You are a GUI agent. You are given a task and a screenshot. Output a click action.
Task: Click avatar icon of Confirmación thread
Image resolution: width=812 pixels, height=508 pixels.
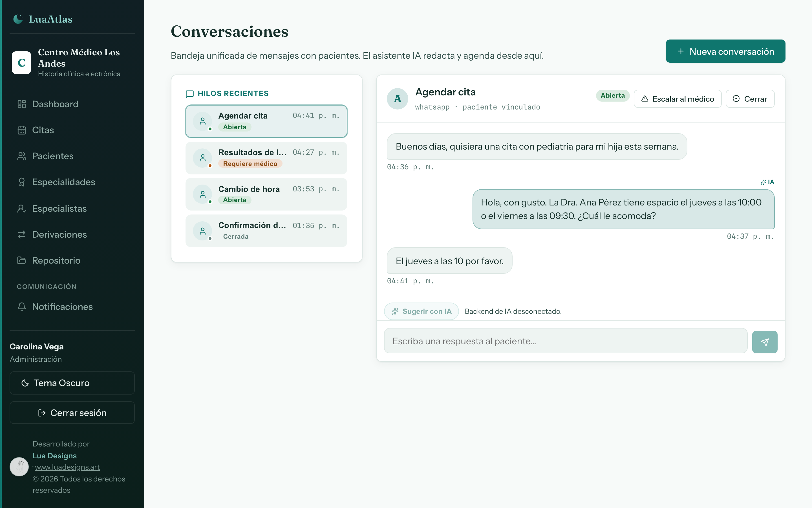(x=203, y=231)
